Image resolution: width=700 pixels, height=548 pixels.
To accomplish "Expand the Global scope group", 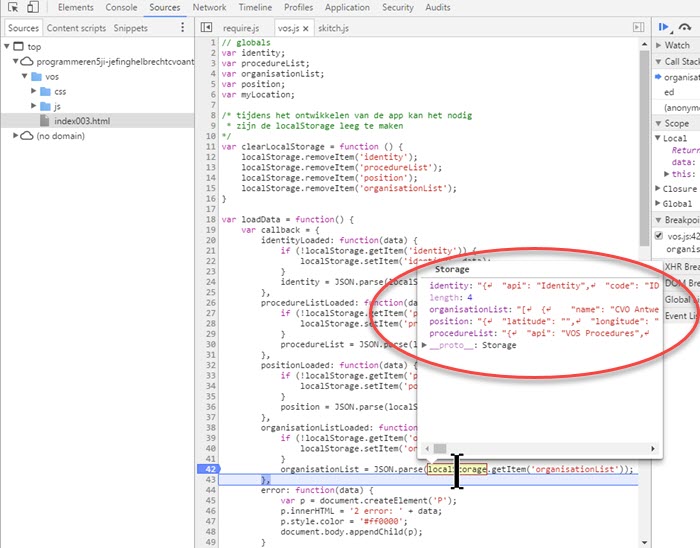I will pos(658,203).
